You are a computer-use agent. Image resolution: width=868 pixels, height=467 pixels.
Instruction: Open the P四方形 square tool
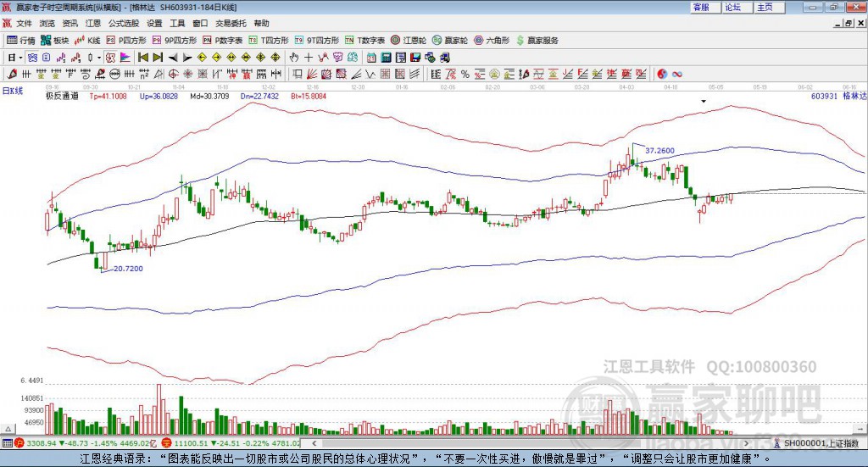(x=126, y=41)
